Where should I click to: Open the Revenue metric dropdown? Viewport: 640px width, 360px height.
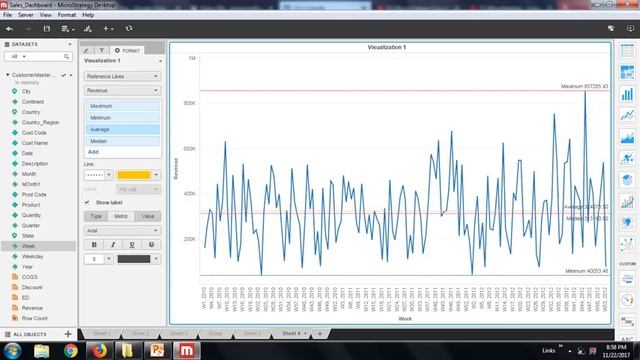[x=122, y=90]
